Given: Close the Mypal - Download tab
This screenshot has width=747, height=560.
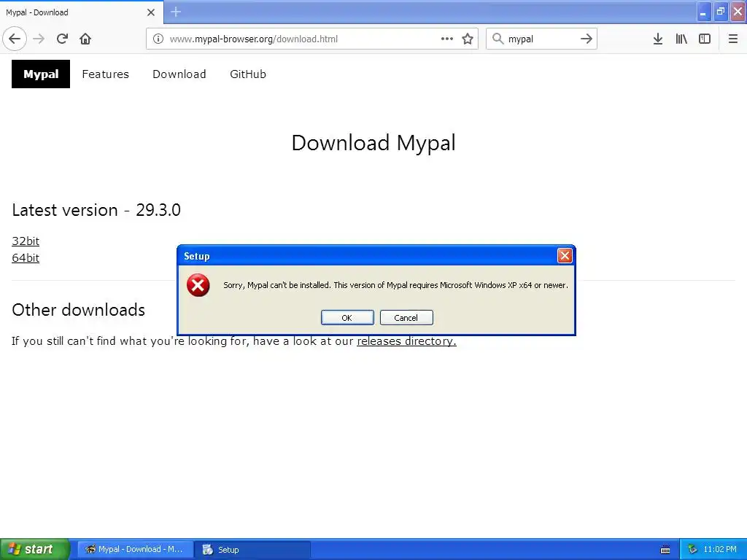Looking at the screenshot, I should tap(151, 12).
